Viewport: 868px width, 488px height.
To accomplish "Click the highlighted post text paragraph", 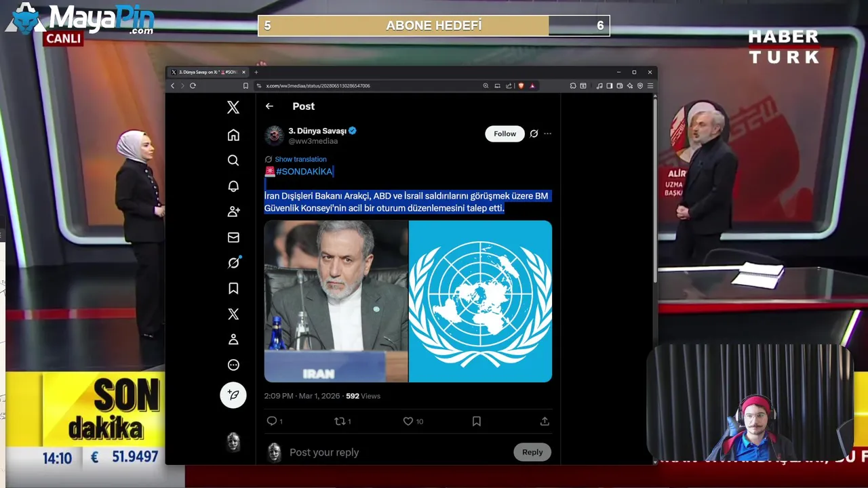I will (407, 202).
